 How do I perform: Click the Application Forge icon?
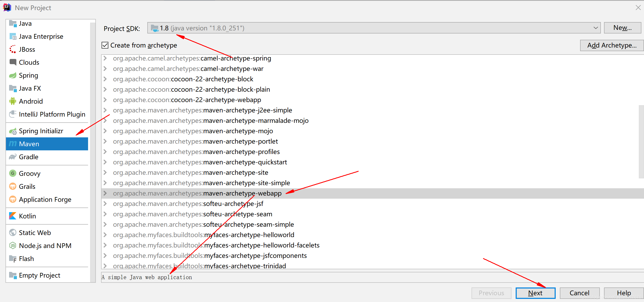coord(13,199)
